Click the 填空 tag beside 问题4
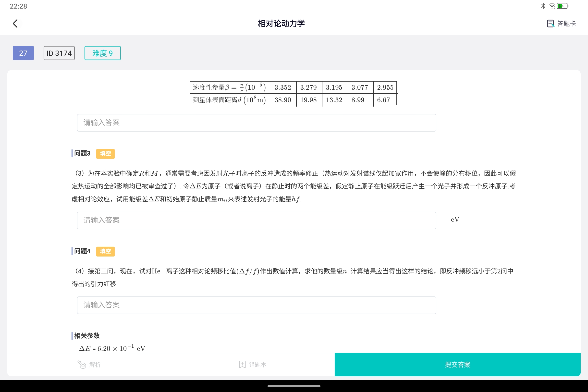Image resolution: width=588 pixels, height=392 pixels. (x=105, y=252)
